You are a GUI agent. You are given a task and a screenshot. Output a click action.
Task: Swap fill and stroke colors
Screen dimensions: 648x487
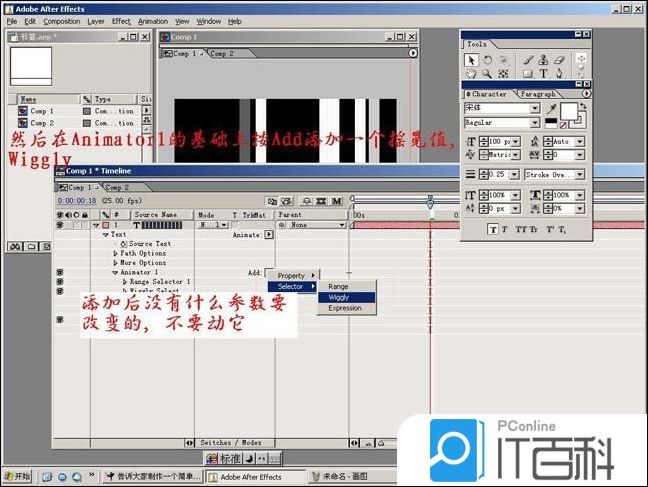583,106
